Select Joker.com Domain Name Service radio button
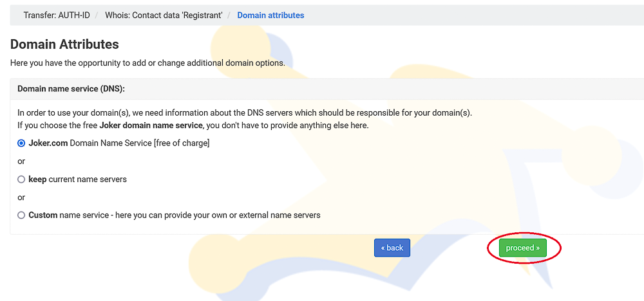 (21, 143)
